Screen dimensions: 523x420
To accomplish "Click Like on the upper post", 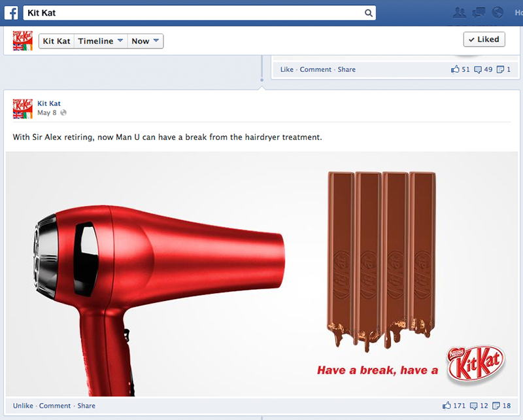I will click(287, 69).
